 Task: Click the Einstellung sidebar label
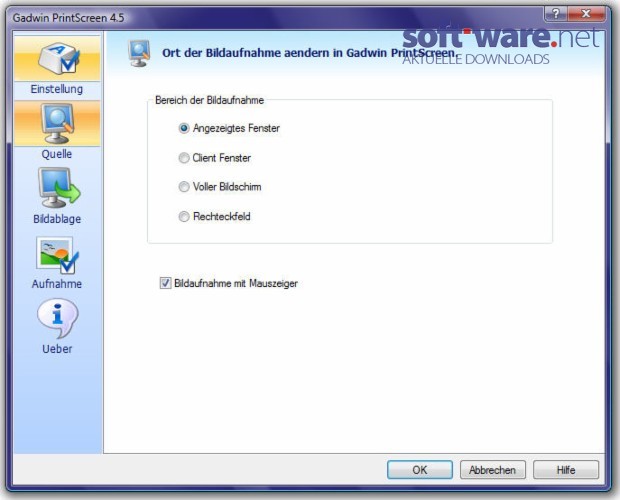pyautogui.click(x=57, y=89)
